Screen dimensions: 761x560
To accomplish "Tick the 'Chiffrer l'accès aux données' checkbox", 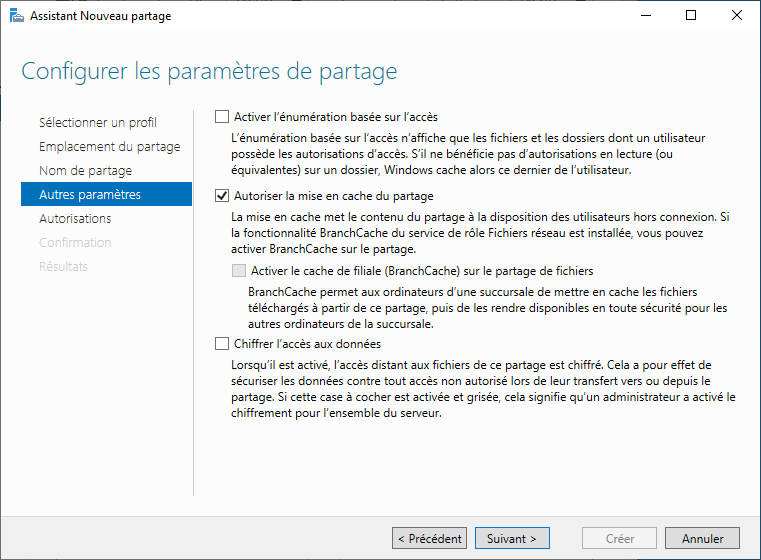I will coord(222,344).
